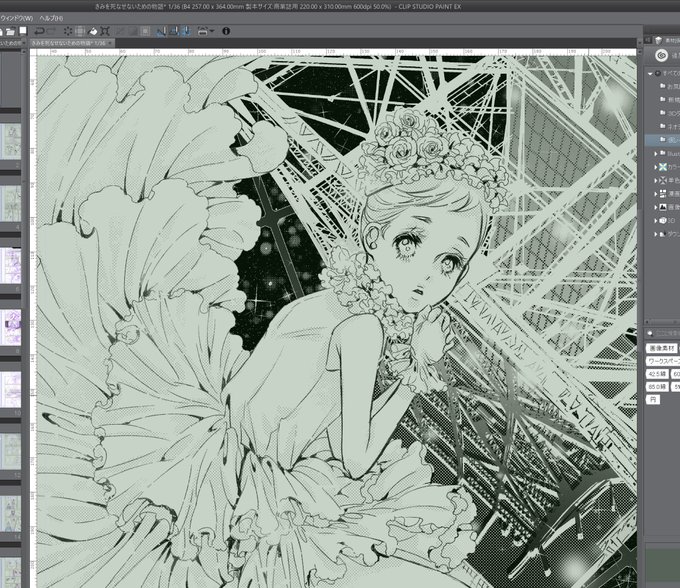Click the 3D category cube icon
The width and height of the screenshot is (680, 588).
click(663, 221)
